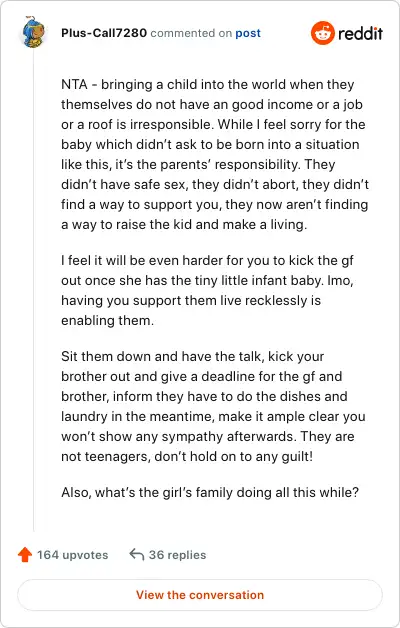Click the reddit wordmark text
Screen dimensions: 400x628
point(360,33)
